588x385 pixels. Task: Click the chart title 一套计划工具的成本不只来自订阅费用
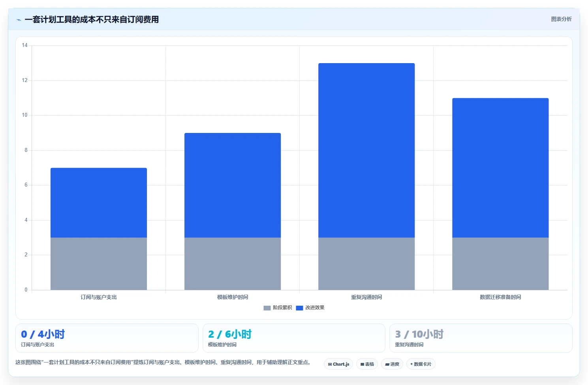[x=92, y=19]
